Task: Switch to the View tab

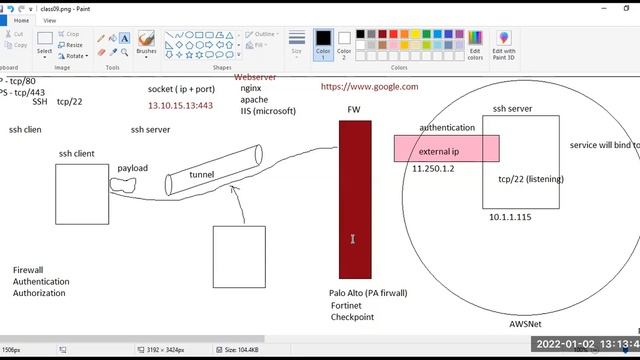Action: (50, 20)
